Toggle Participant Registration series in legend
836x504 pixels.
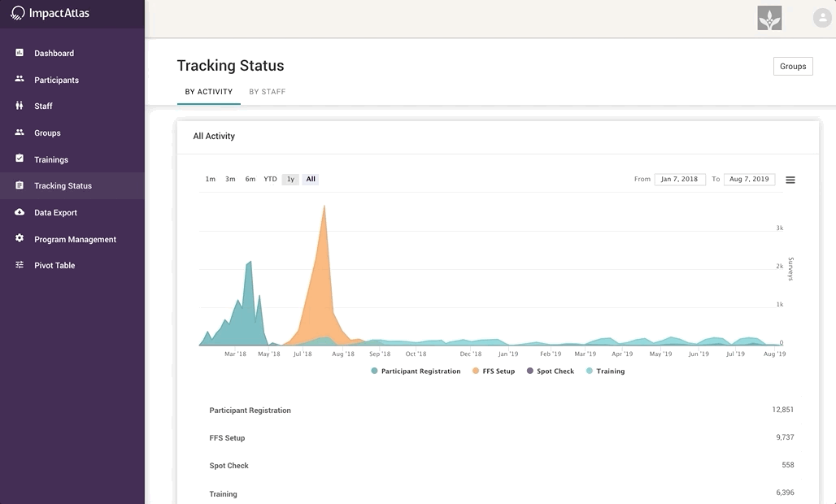pyautogui.click(x=416, y=371)
